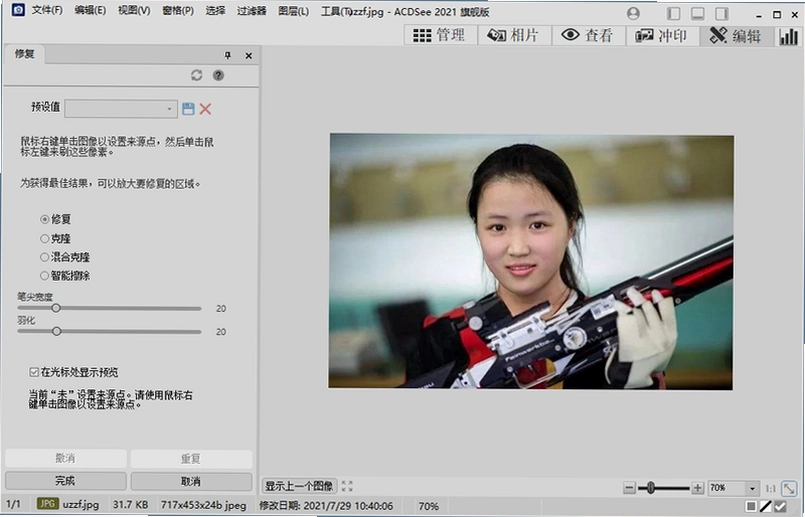The width and height of the screenshot is (805, 517).
Task: Click the 31.7 KB file size text
Action: pos(130,505)
